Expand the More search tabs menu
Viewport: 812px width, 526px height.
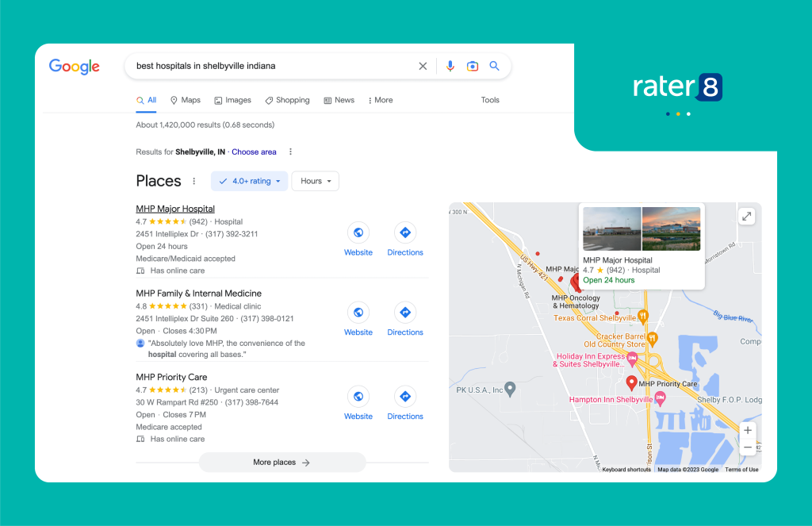click(381, 100)
